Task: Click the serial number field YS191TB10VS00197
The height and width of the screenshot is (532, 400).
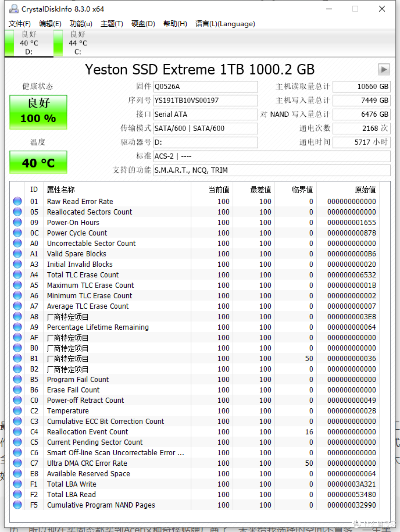Action: 206,100
